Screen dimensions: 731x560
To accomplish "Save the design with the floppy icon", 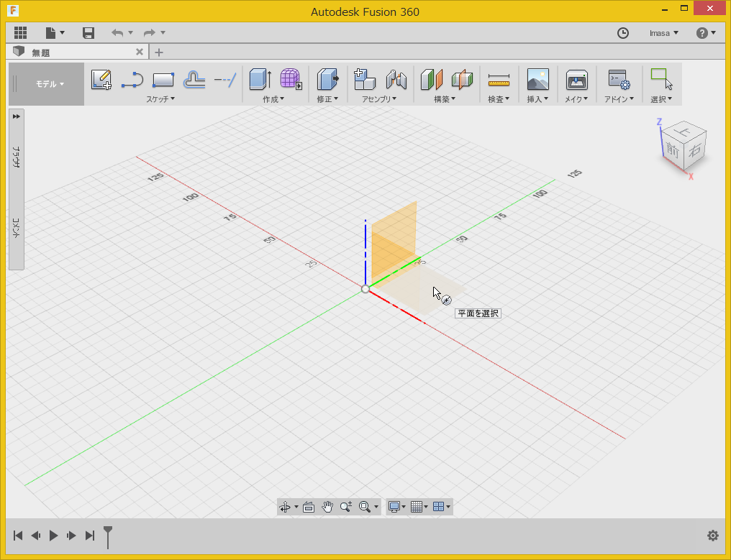I will 88,32.
